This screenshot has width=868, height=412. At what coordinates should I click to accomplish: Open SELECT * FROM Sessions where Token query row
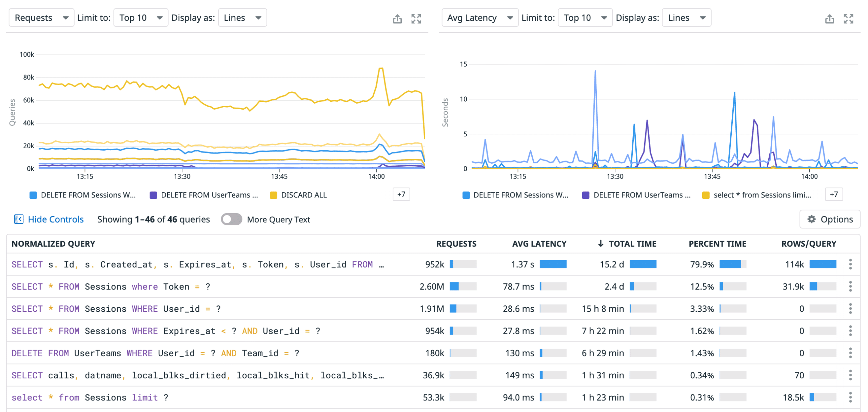click(111, 286)
